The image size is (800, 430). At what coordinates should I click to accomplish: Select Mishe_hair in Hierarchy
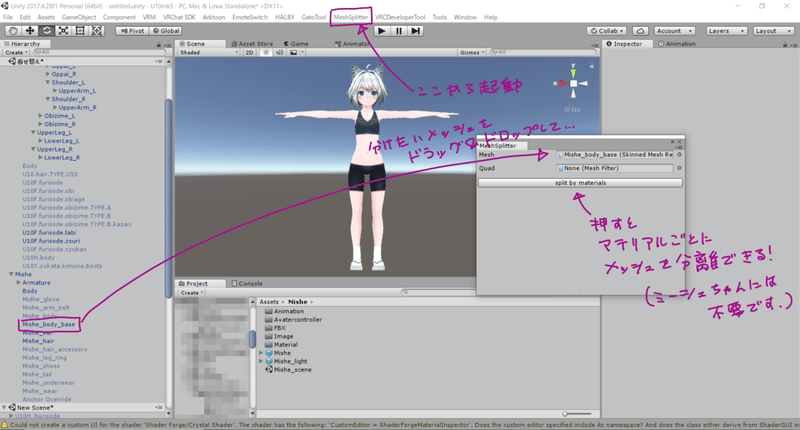pyautogui.click(x=38, y=341)
